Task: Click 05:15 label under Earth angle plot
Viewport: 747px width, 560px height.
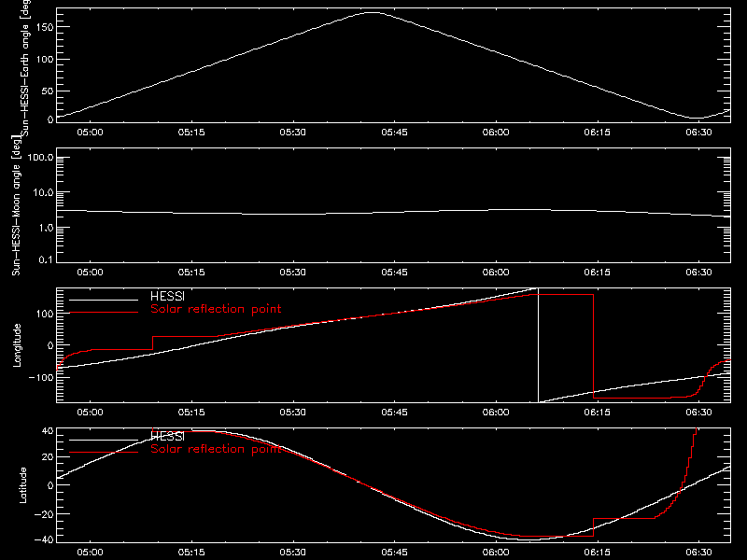Action: coord(191,133)
